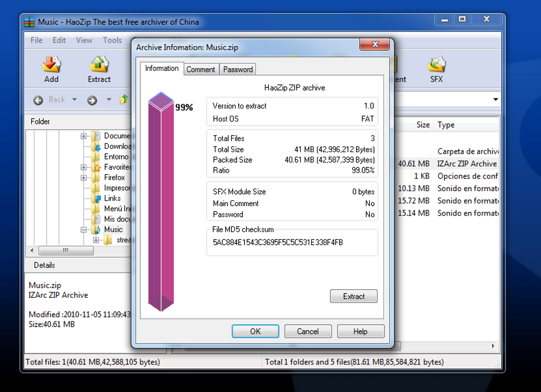Click the Extract toolbar icon in HaoZip
Screen dimensions: 541x392
(x=99, y=64)
